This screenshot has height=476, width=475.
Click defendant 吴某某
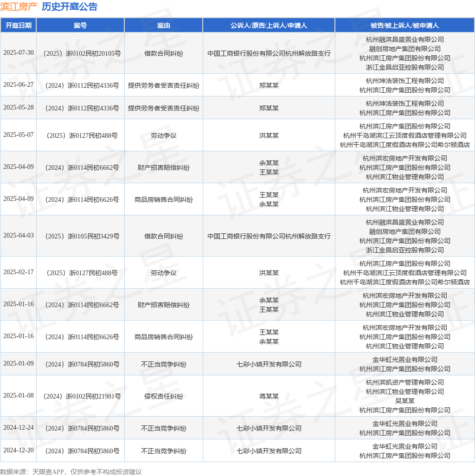405,401
